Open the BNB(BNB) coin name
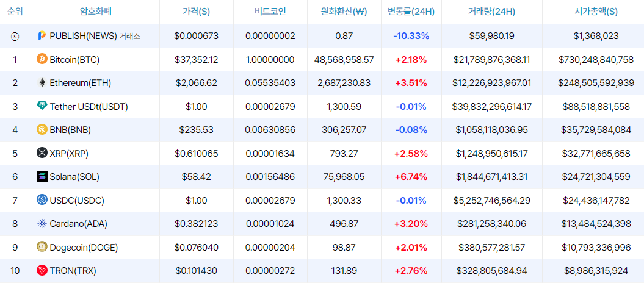This screenshot has width=644, height=283. tap(70, 130)
